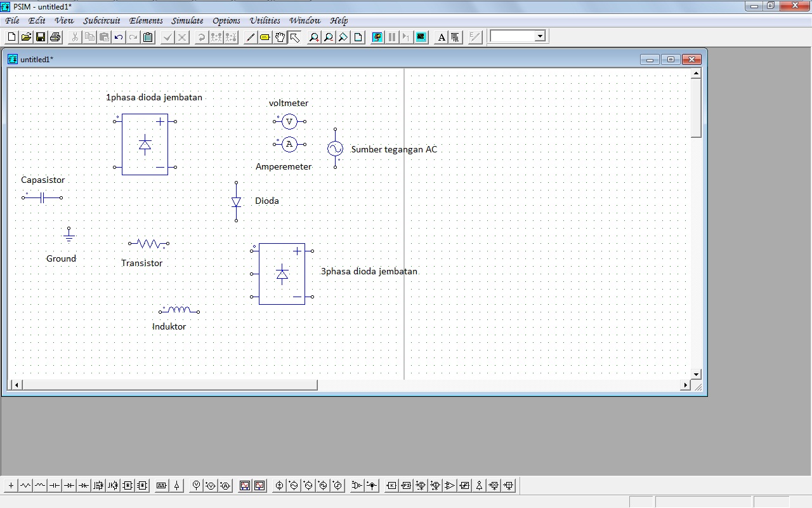Select the PI controller block icon
Screen dimensions: 812x508
pyautogui.click(x=405, y=485)
